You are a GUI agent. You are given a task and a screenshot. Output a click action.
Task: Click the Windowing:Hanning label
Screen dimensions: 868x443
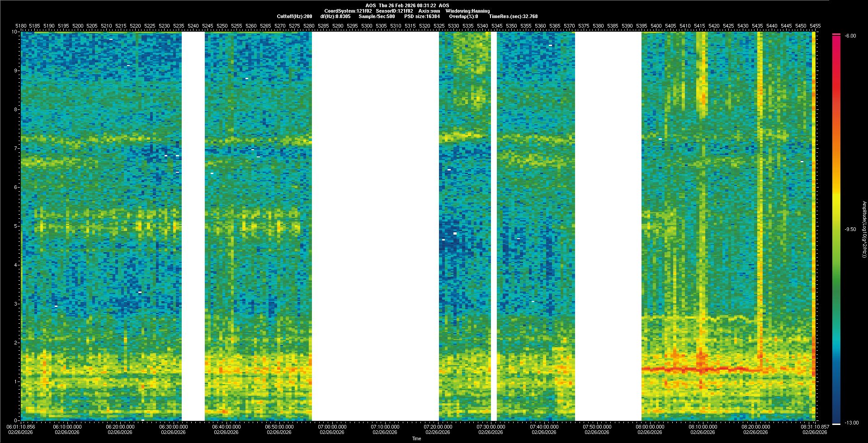[x=467, y=11]
